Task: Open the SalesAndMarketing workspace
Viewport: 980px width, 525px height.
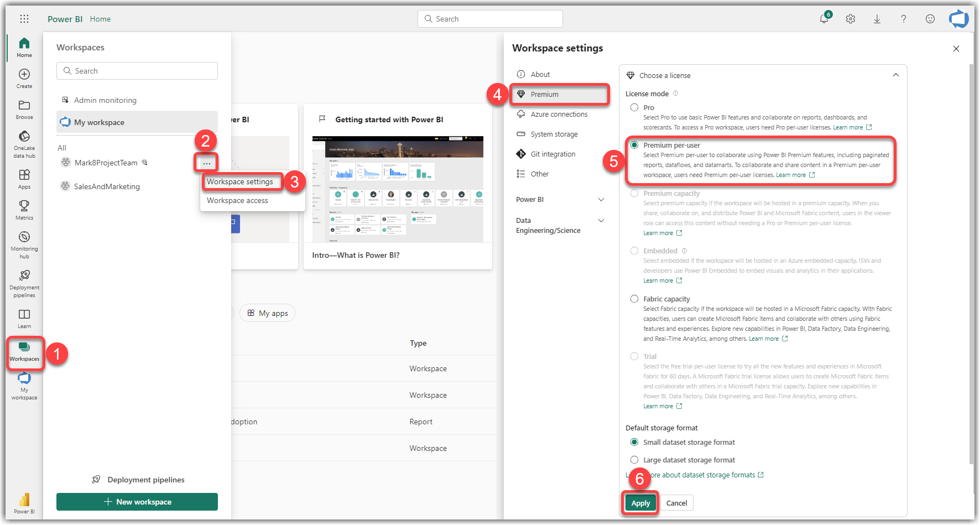Action: (x=107, y=186)
